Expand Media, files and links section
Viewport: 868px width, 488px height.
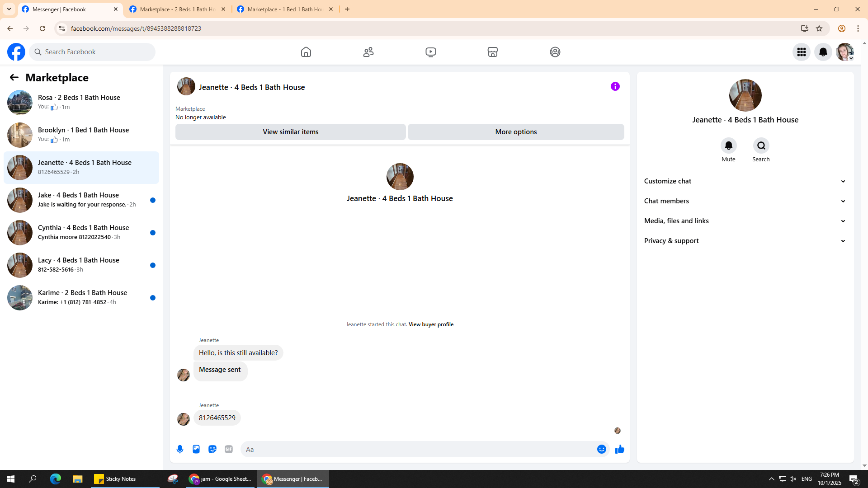[745, 221]
